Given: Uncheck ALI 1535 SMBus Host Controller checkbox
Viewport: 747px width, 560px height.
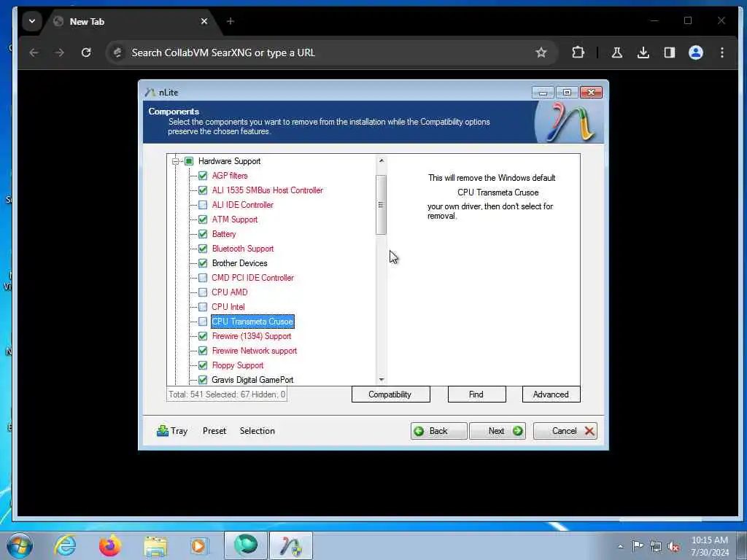Looking at the screenshot, I should coord(203,190).
